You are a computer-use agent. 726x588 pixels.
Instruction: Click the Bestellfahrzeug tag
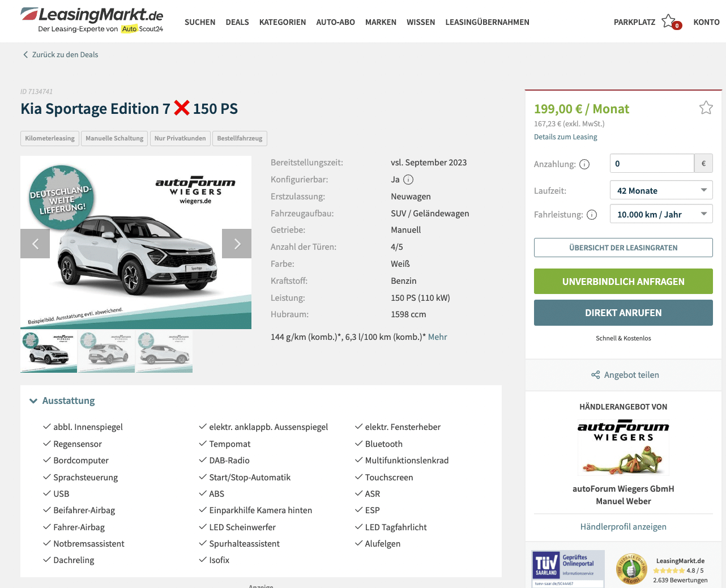pos(240,138)
